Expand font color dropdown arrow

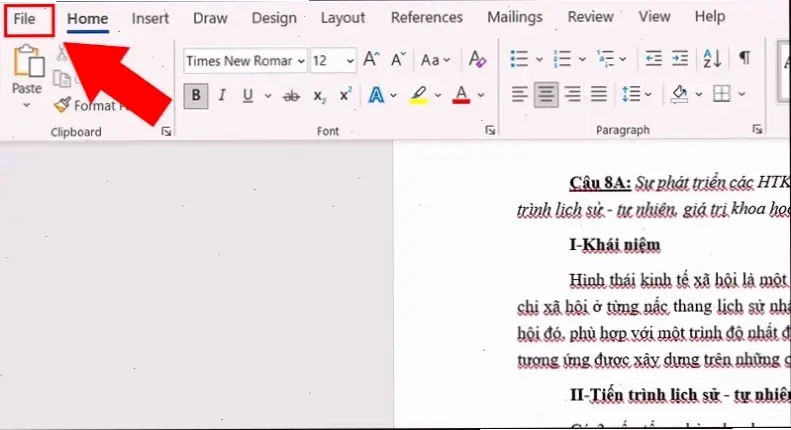481,95
